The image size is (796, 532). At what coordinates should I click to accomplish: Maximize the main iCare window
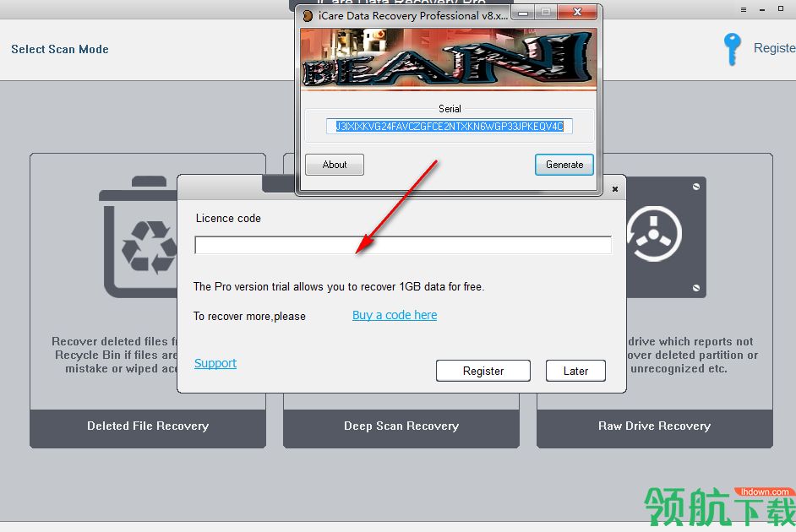click(x=781, y=8)
